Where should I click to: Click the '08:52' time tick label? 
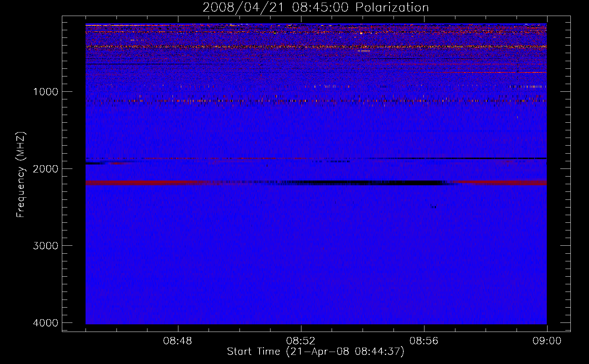click(x=301, y=341)
